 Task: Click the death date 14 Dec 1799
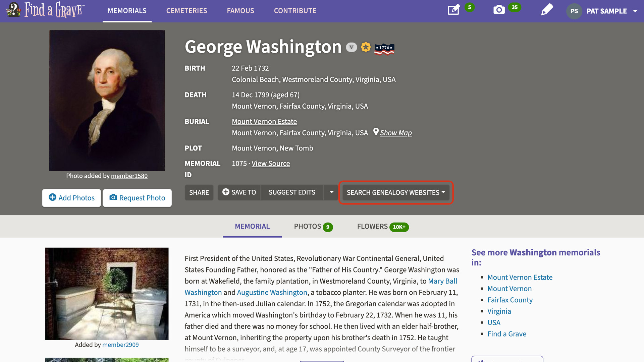pyautogui.click(x=250, y=95)
